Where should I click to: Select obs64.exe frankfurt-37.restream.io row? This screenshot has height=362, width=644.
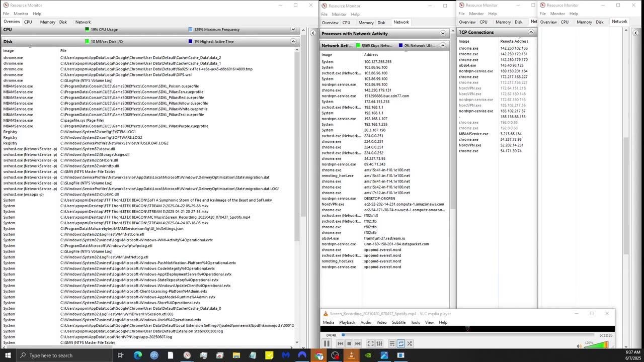tap(384, 238)
